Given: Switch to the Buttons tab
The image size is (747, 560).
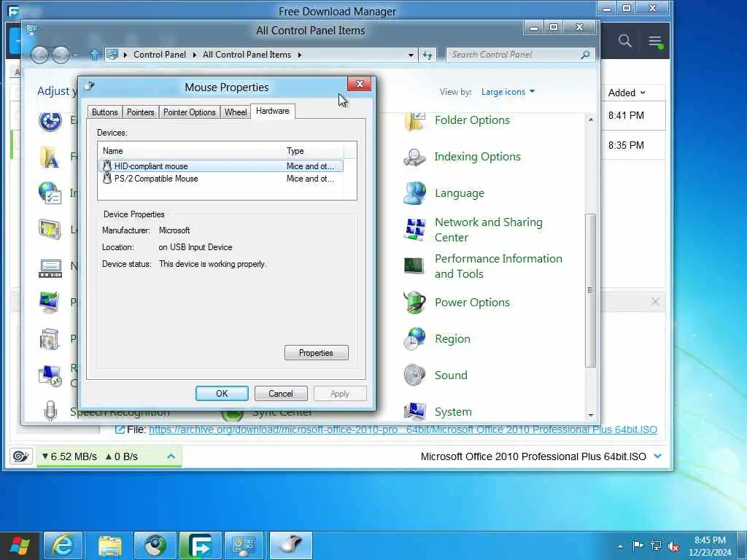Looking at the screenshot, I should pyautogui.click(x=104, y=112).
